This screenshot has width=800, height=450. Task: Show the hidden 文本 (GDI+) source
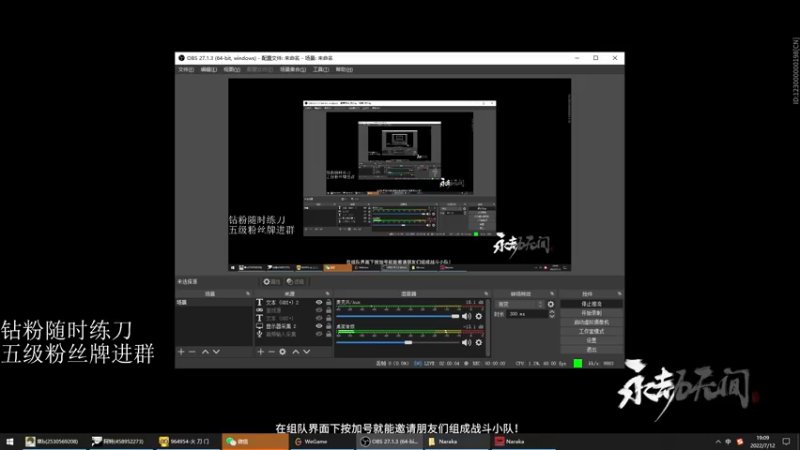(x=319, y=318)
